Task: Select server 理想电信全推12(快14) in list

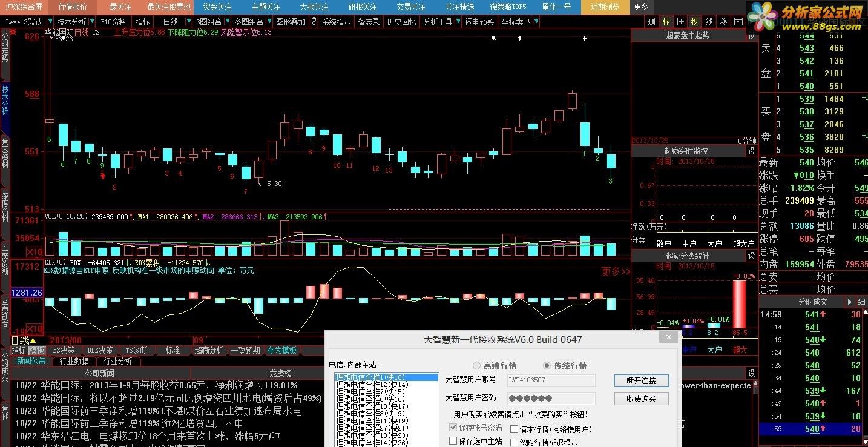Action: tap(387, 385)
